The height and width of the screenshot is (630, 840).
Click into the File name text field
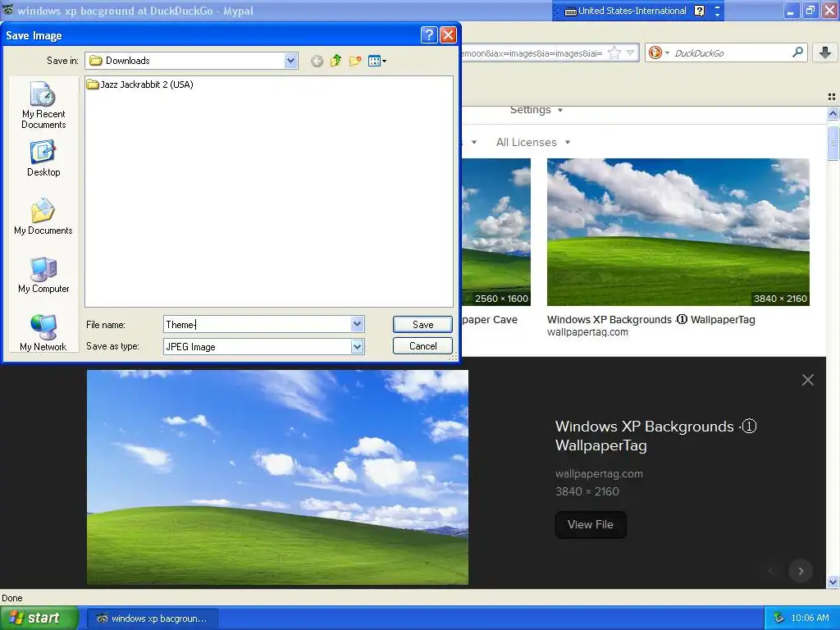point(257,324)
